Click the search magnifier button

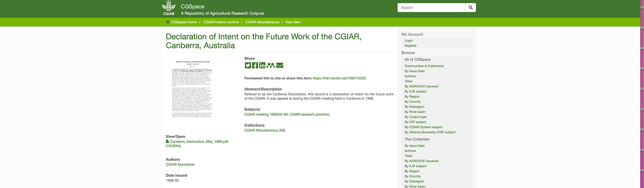(471, 8)
